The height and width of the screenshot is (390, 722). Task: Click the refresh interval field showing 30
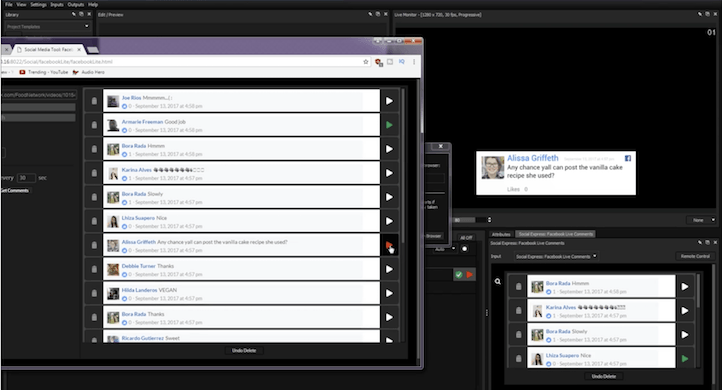click(26, 178)
